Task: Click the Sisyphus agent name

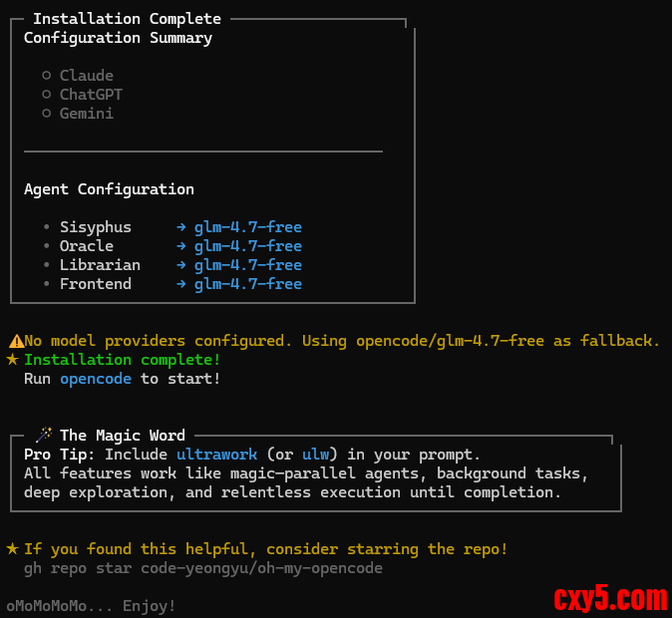Action: click(96, 227)
